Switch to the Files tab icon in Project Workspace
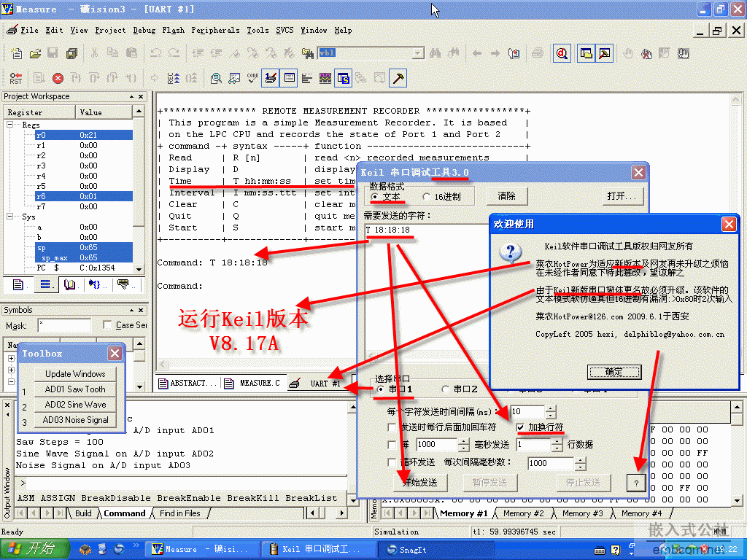The height and width of the screenshot is (560, 747). pyautogui.click(x=18, y=285)
